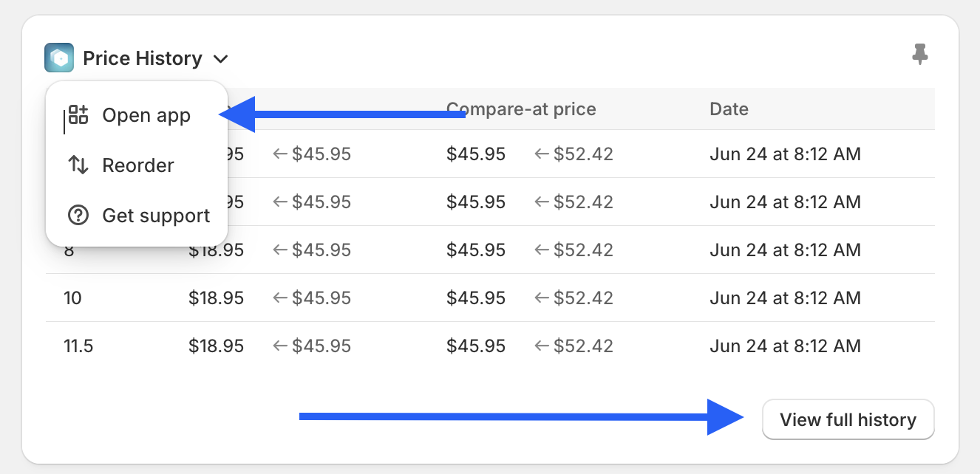
Task: Click the Reorder arrows icon
Action: pyautogui.click(x=78, y=165)
